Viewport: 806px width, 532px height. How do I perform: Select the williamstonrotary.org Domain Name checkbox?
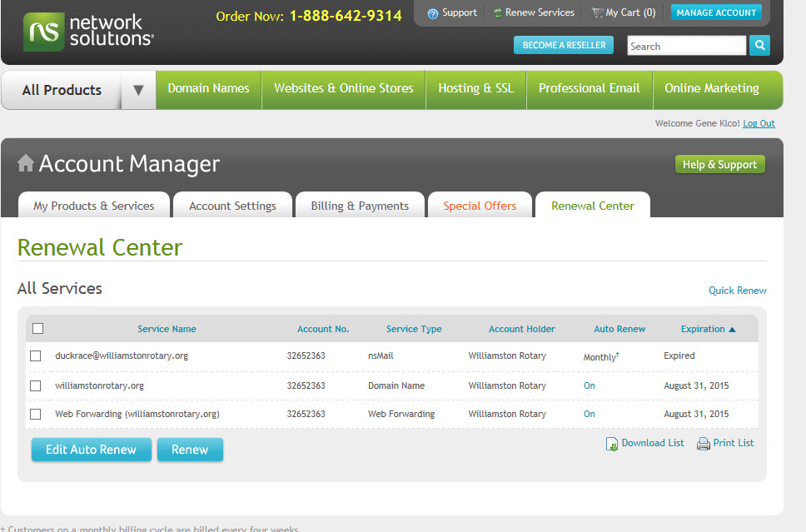(36, 385)
